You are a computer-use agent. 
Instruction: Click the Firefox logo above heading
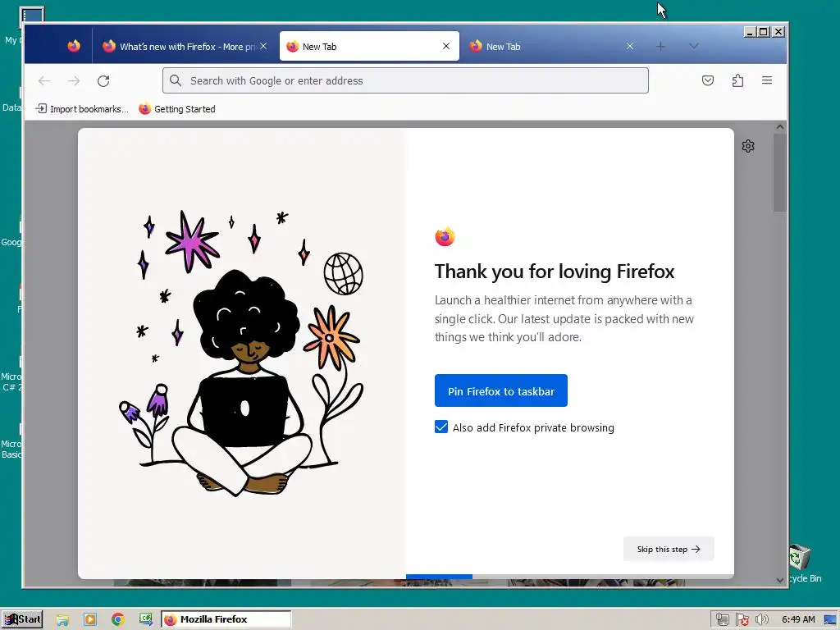[445, 236]
